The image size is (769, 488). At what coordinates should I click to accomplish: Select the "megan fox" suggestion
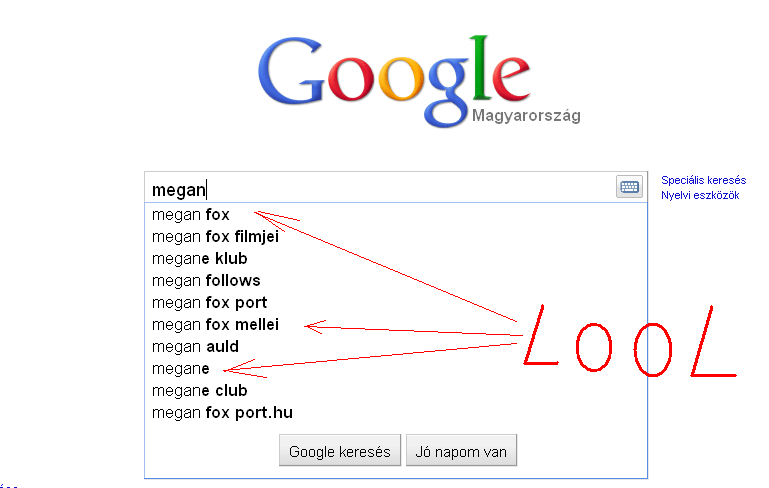point(191,214)
